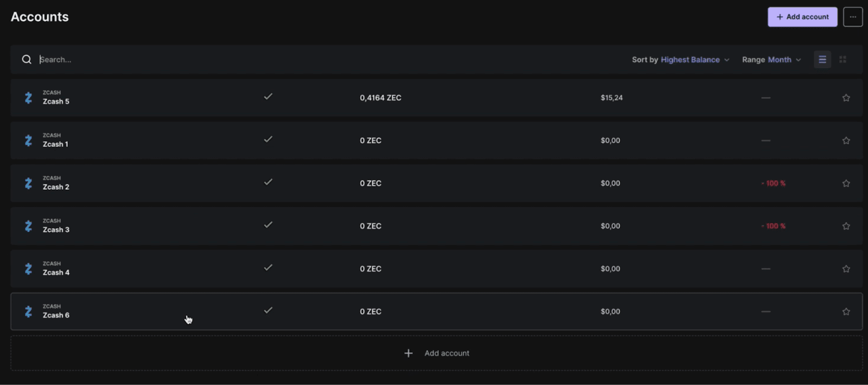Click the search magnifier icon
Viewport: 868px width, 385px height.
(27, 60)
